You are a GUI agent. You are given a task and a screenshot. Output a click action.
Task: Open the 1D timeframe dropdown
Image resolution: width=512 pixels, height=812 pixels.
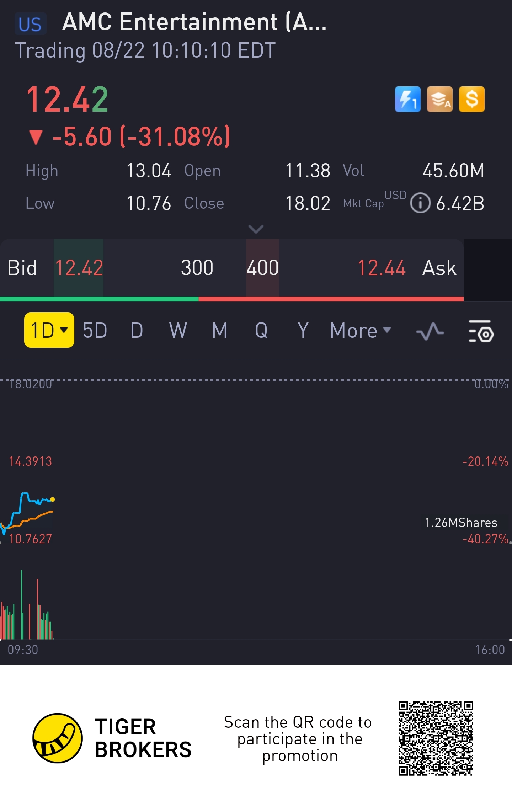click(49, 330)
